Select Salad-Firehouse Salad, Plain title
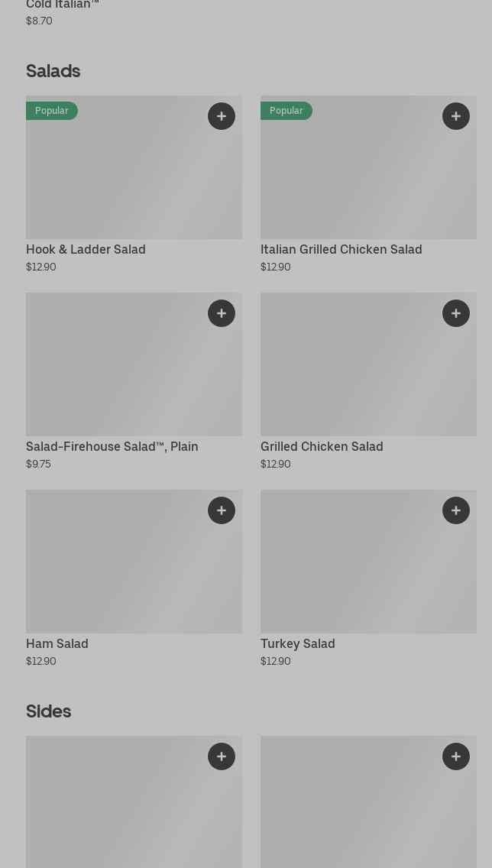The height and width of the screenshot is (868, 492). (112, 447)
